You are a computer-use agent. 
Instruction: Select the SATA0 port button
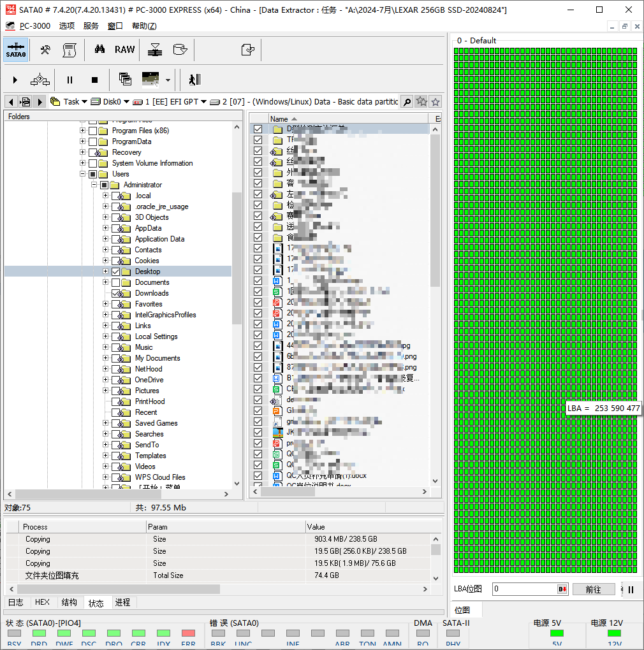[16, 50]
